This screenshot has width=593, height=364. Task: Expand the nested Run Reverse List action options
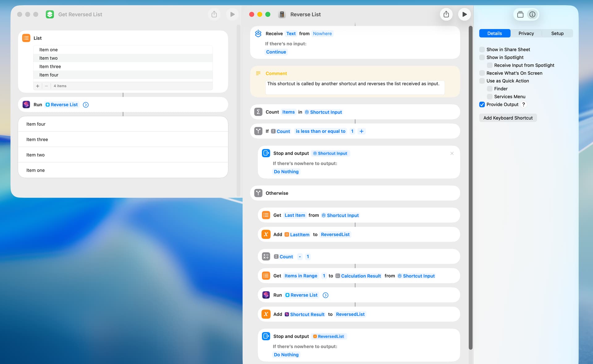(x=325, y=295)
